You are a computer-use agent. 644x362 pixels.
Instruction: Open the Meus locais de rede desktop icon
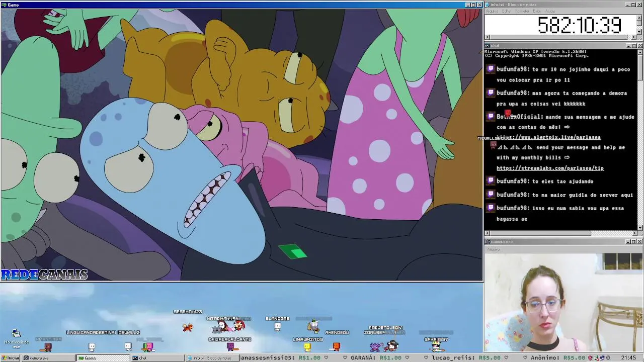coord(16,338)
